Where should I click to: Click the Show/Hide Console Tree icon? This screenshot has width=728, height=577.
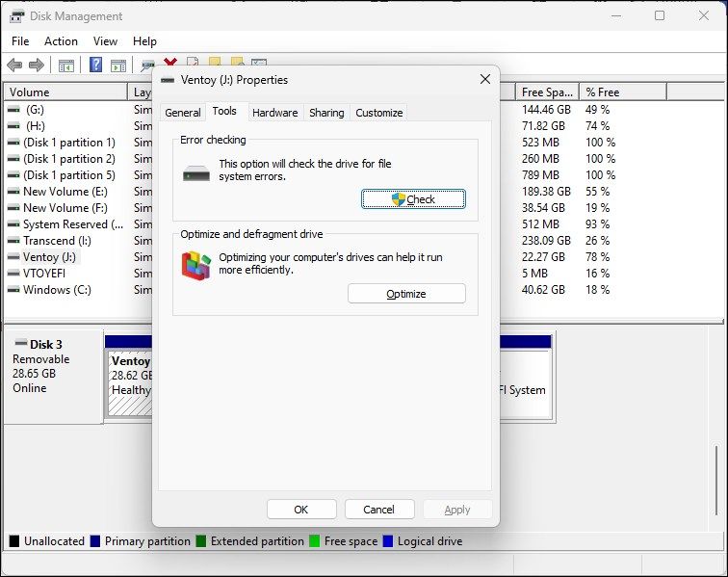tap(66, 66)
